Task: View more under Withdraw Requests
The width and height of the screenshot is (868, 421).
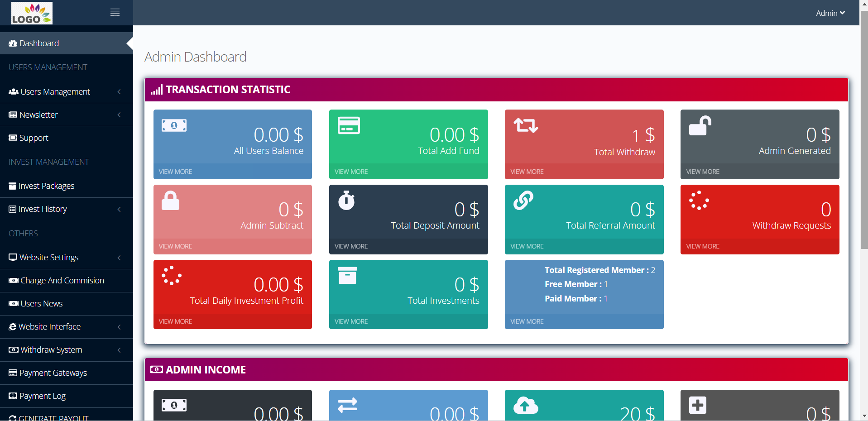Action: pyautogui.click(x=703, y=246)
